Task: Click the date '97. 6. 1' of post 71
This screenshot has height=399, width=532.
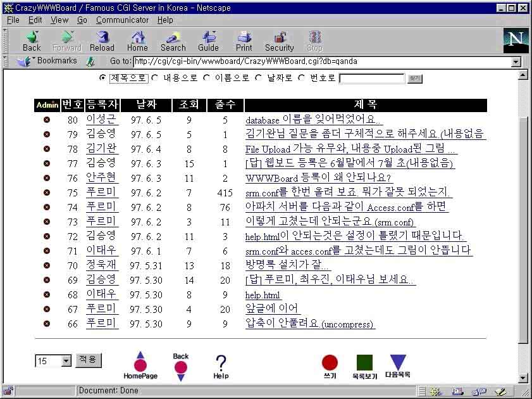Action: coord(146,251)
